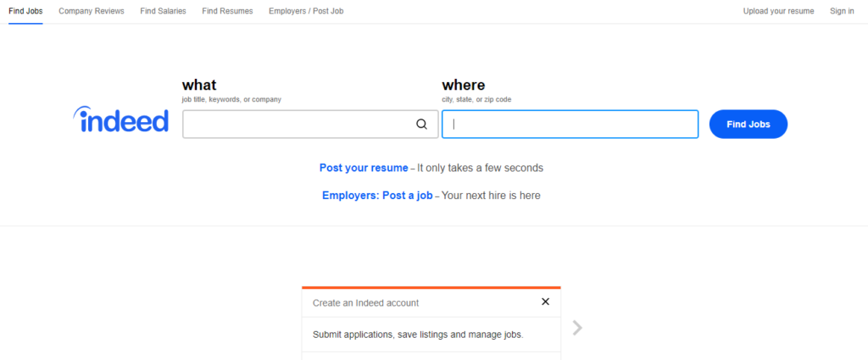Image resolution: width=868 pixels, height=360 pixels.
Task: Focus the "what" job title input field
Action: (x=310, y=125)
